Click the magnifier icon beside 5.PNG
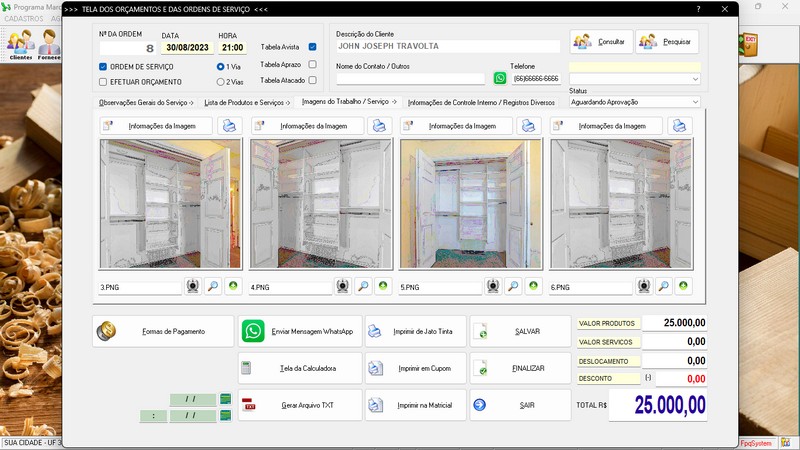 click(x=513, y=286)
